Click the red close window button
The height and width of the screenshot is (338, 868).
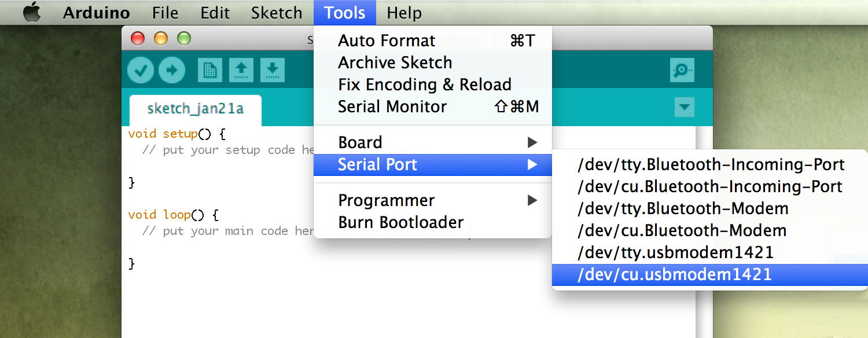[x=138, y=39]
